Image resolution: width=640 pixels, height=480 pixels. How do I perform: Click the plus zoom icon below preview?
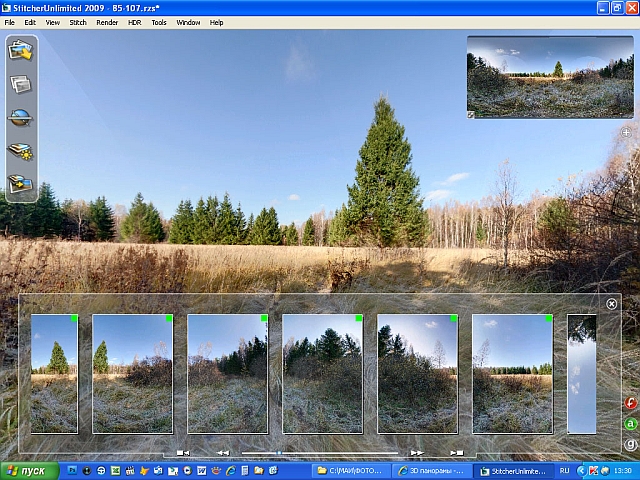point(626,132)
